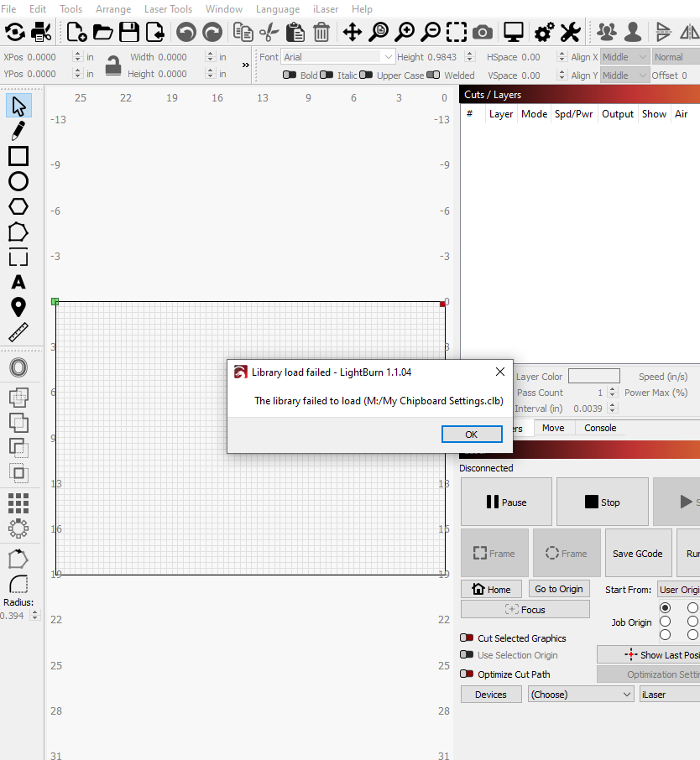The width and height of the screenshot is (700, 760).
Task: Open the (Choose) port dropdown
Action: click(581, 694)
